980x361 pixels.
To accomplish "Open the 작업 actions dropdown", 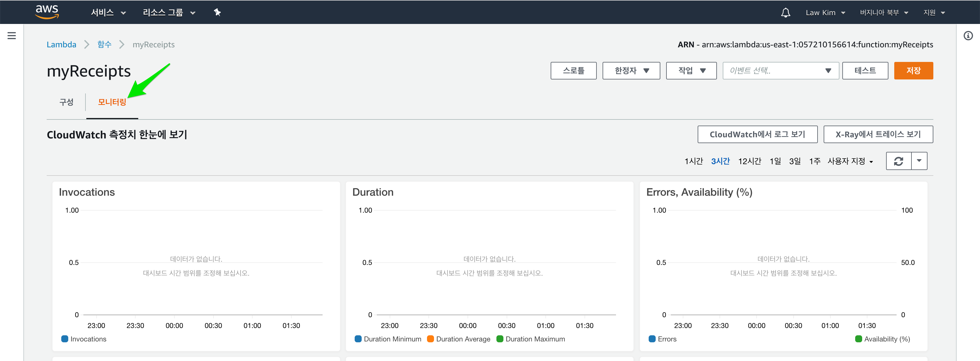I will point(691,70).
